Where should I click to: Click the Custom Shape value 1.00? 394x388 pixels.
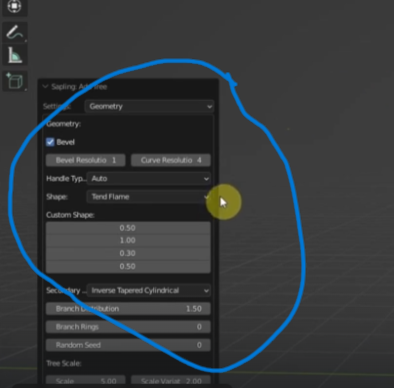click(128, 240)
